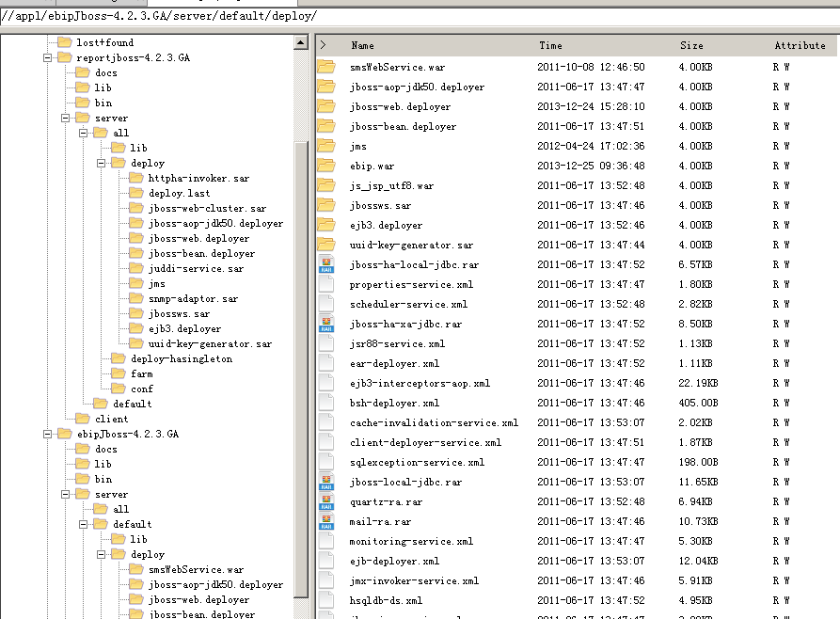This screenshot has width=840, height=619.
Task: Click the smsWebService.war folder icon in file list
Action: point(325,67)
